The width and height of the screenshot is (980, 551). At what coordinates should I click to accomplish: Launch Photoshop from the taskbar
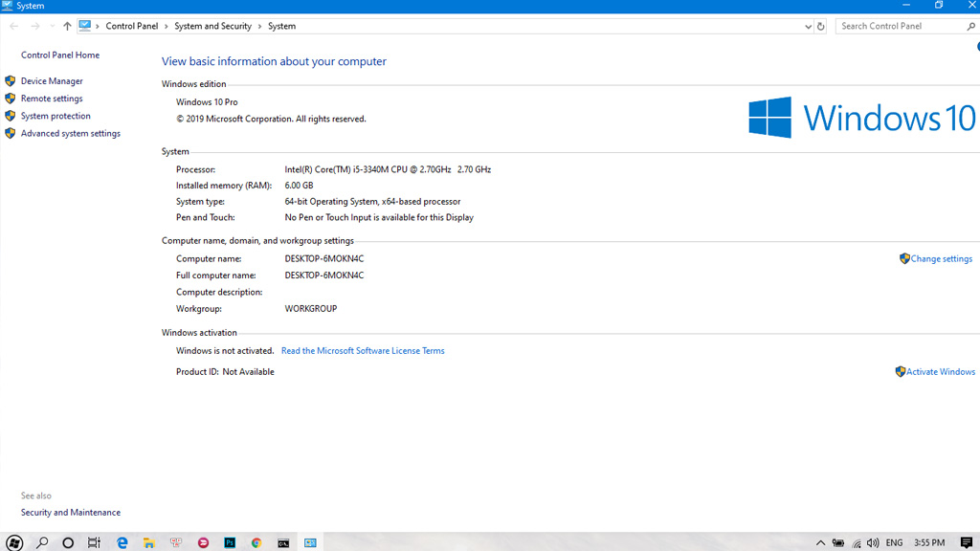coord(230,543)
